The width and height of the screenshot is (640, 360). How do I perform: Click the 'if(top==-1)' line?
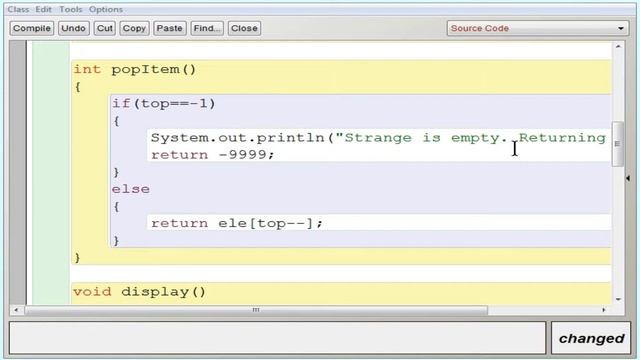tap(163, 103)
